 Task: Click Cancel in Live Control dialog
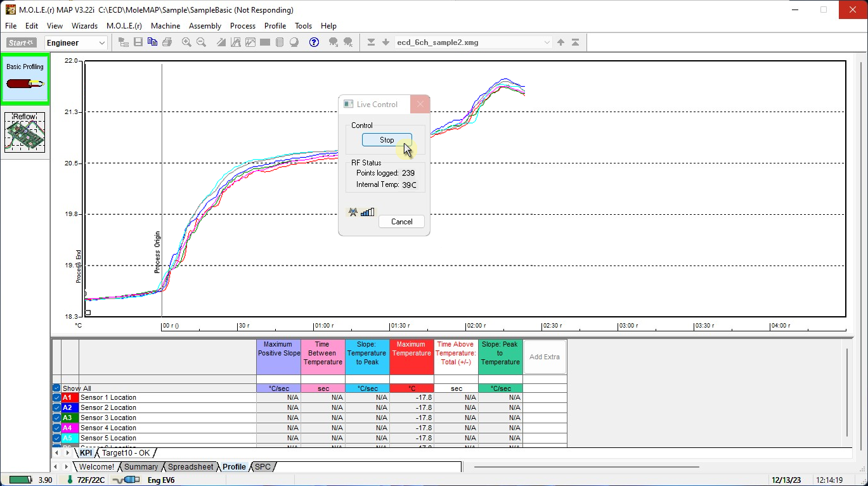tap(401, 222)
